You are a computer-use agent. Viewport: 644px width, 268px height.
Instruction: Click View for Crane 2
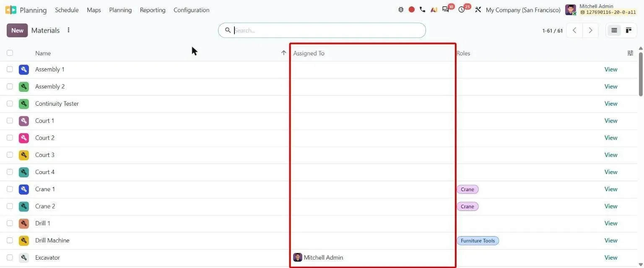[611, 206]
